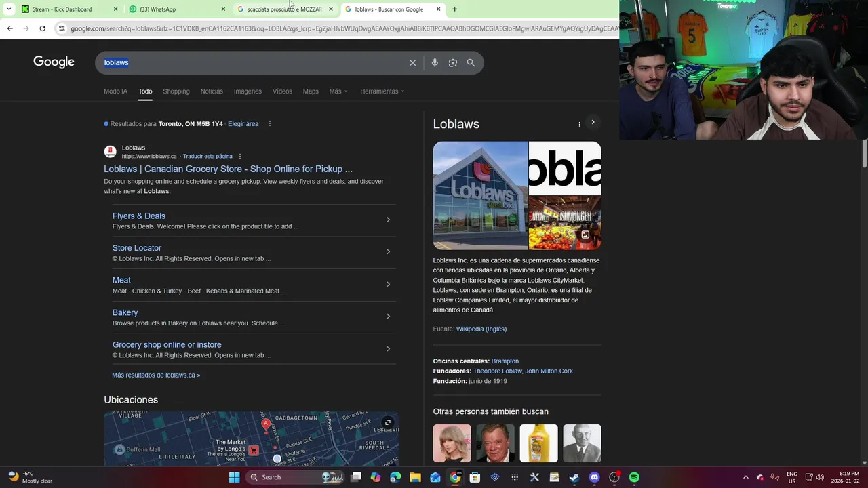Open Discord from the taskbar
The image size is (868, 488).
594,477
